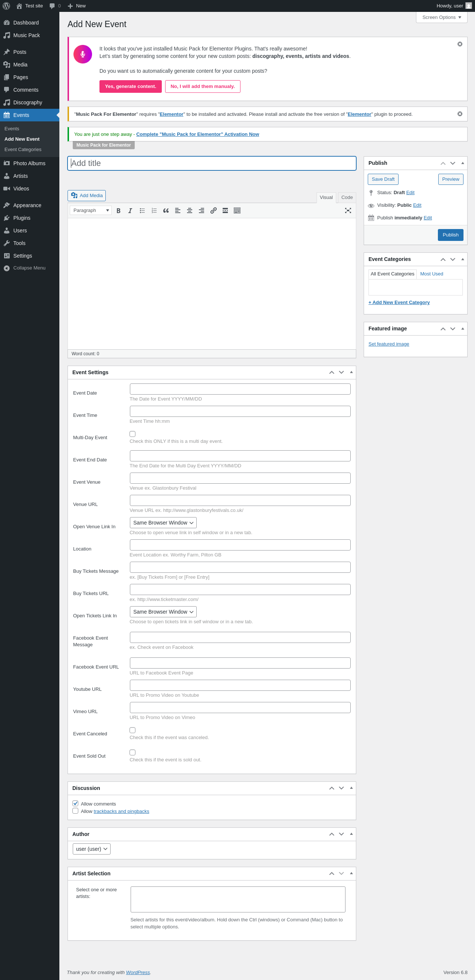Click the insert link icon
Viewport: 475px width, 980px height.
tap(213, 210)
